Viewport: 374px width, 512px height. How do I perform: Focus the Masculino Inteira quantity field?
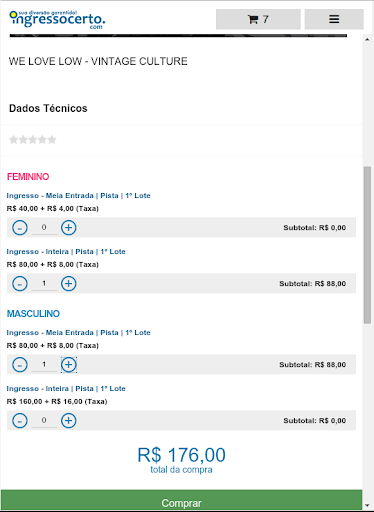click(x=44, y=421)
